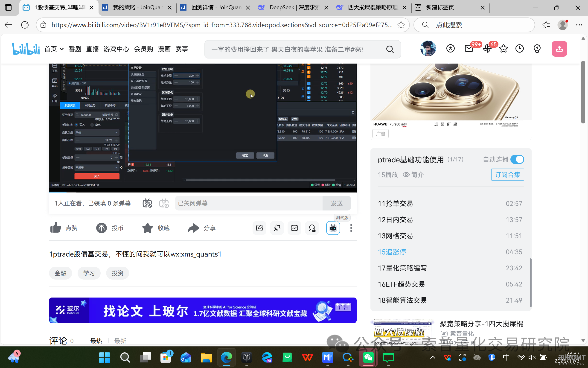Viewport: 588px width, 368px height.
Task: Mute system volume in the system tray
Action: pyautogui.click(x=532, y=358)
